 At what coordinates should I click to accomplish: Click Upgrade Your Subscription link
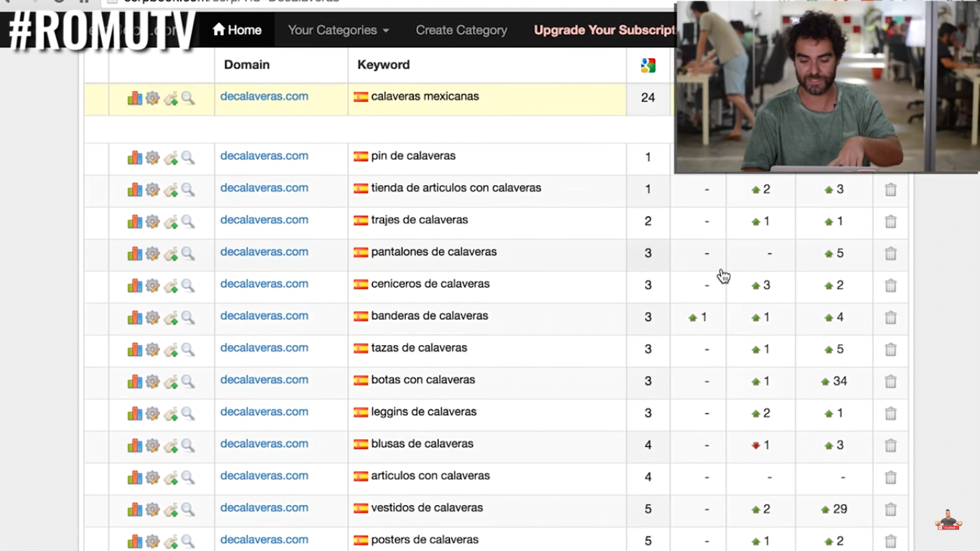(604, 30)
